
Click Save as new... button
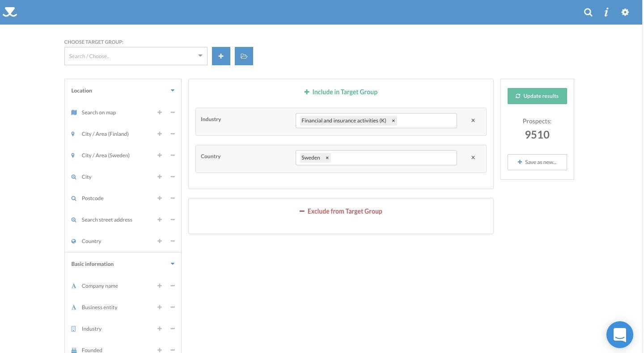[x=537, y=162]
